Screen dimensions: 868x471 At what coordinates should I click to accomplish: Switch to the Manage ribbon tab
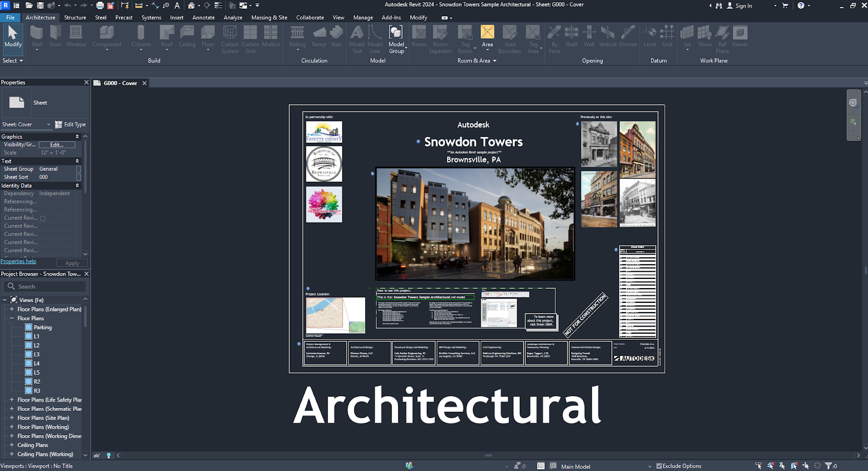pos(363,17)
